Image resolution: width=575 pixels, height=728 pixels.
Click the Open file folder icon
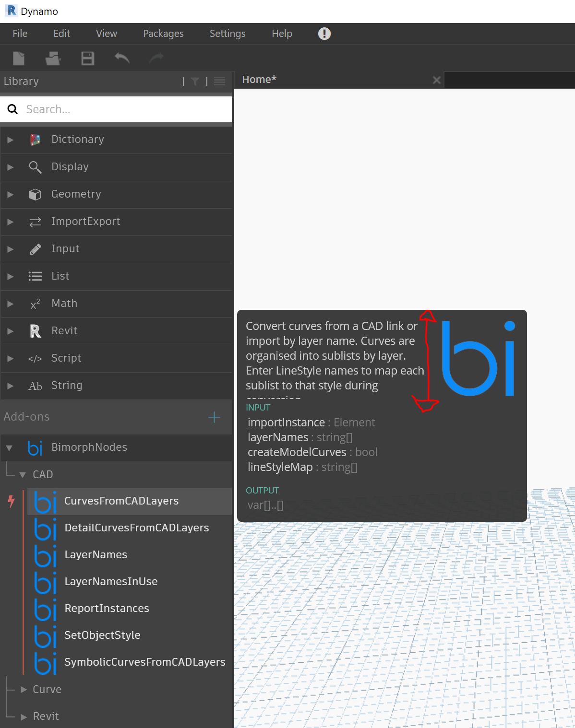click(x=53, y=59)
